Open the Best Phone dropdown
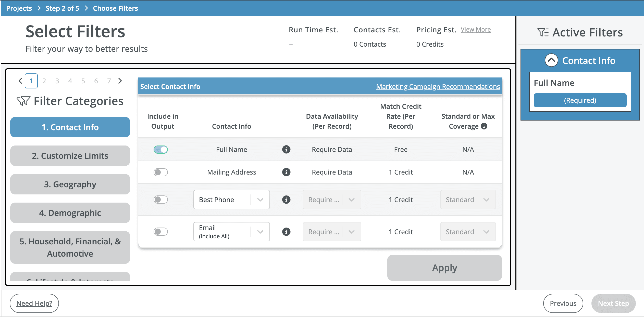Image resolution: width=644 pixels, height=317 pixels. [260, 200]
